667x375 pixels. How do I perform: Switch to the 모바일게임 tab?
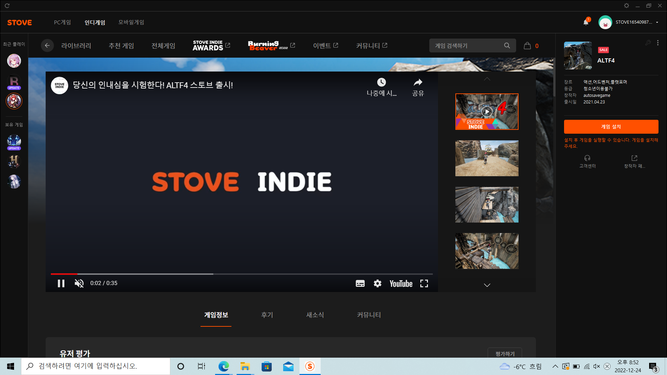[x=131, y=23]
